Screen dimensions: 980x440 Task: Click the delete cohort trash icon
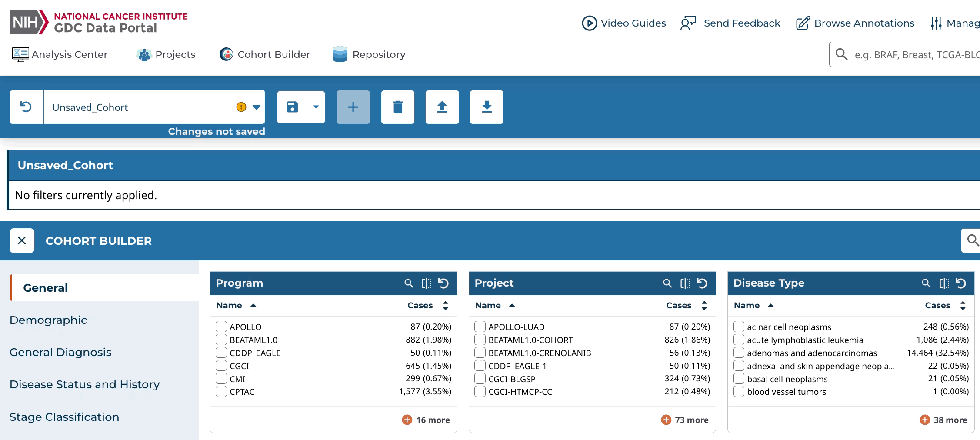397,107
